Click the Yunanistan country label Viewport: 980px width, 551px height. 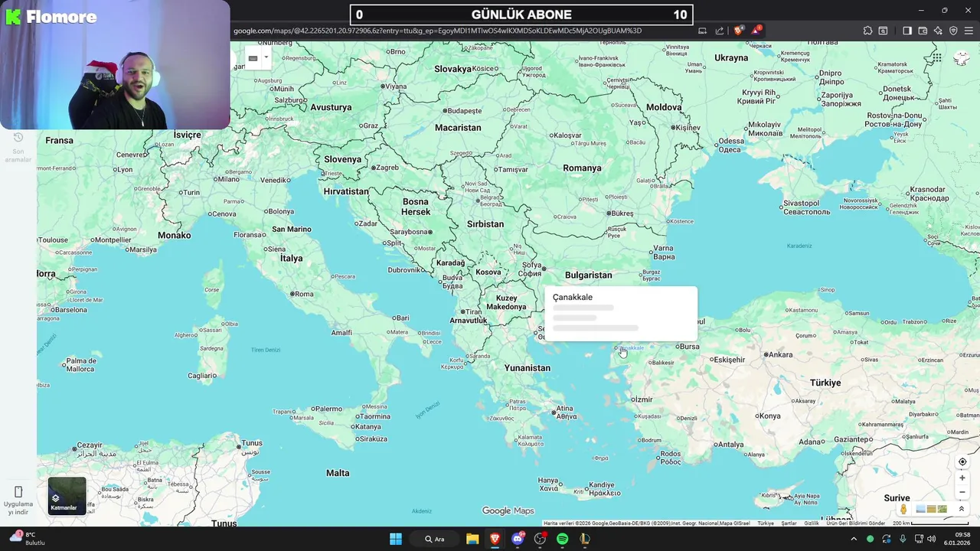coord(527,368)
